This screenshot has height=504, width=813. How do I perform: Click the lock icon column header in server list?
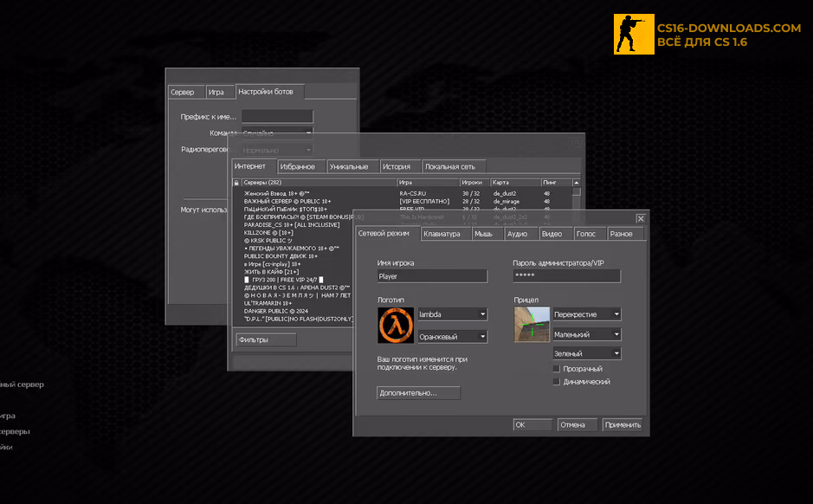236,183
